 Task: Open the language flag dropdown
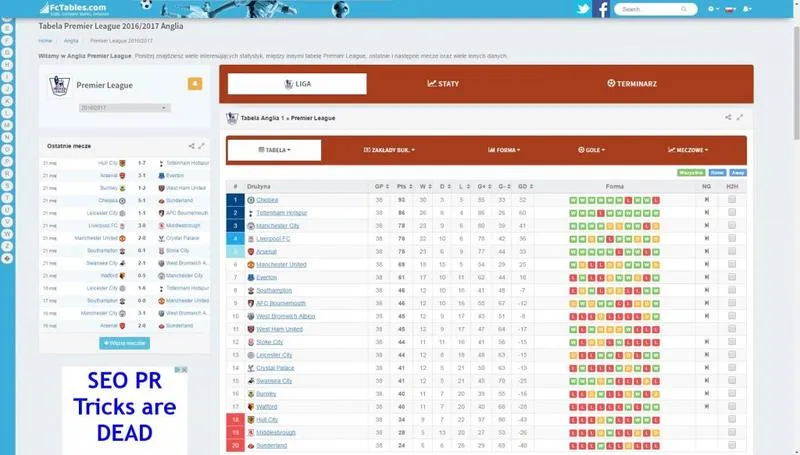coord(731,9)
